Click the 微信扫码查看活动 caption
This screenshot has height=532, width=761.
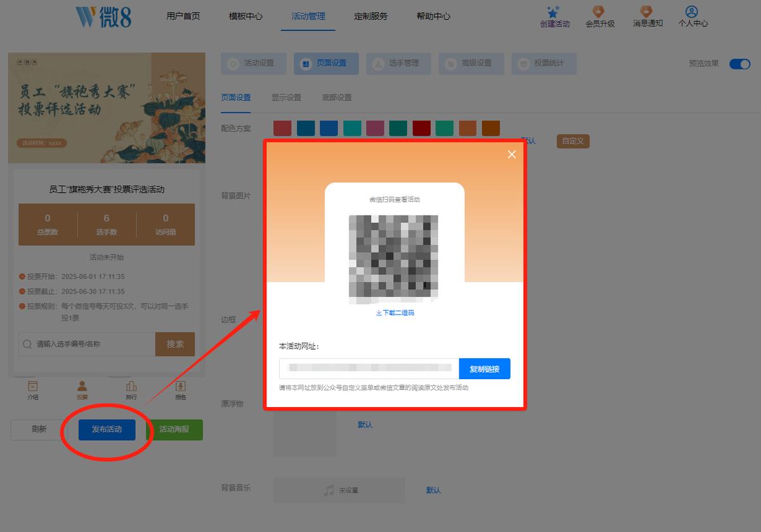394,199
